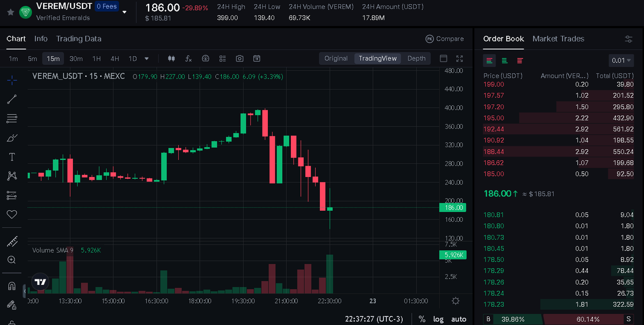Toggle lock all drawings tool
644x325 pixels.
click(12, 305)
